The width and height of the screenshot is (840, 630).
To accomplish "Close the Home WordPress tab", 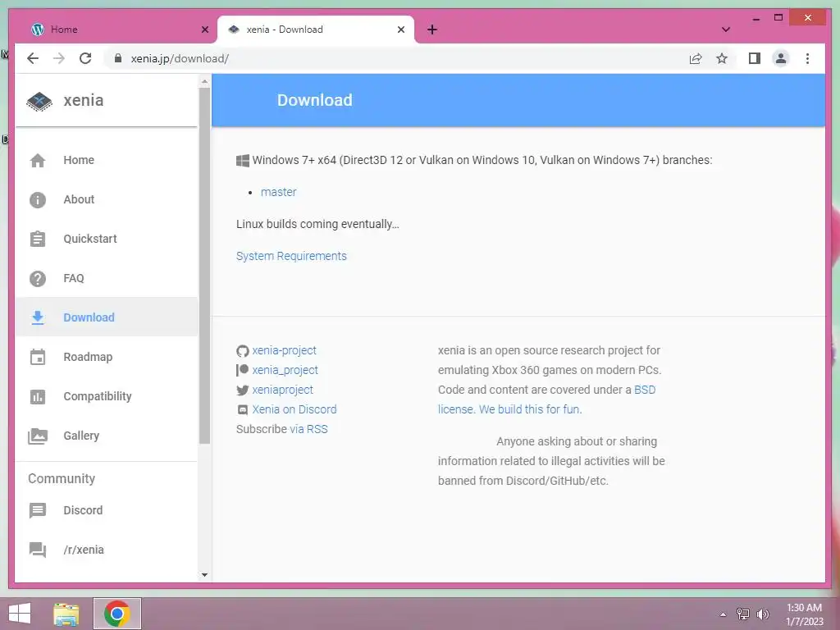I will click(204, 30).
